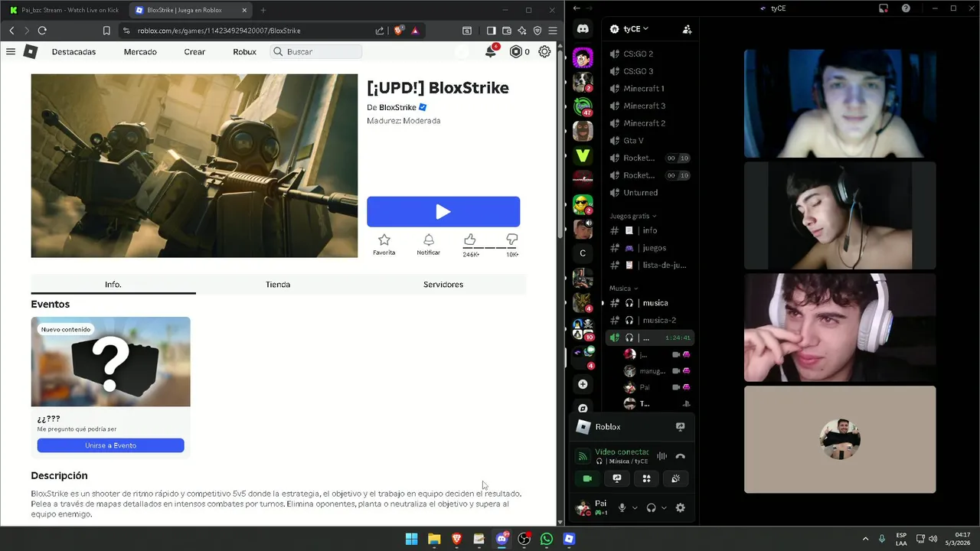The height and width of the screenshot is (551, 980).
Task: Open the Roblox hamburger menu
Action: tap(11, 51)
